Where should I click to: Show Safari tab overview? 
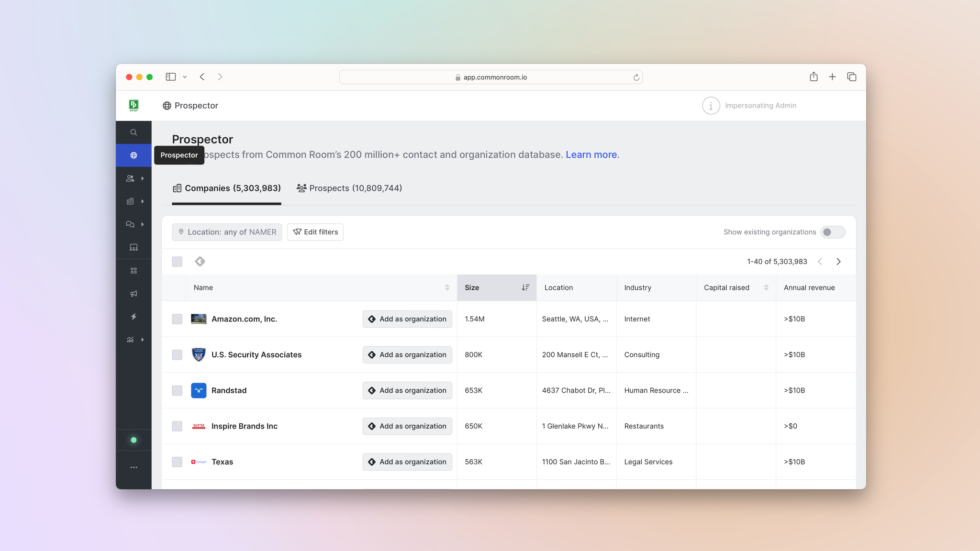[851, 77]
